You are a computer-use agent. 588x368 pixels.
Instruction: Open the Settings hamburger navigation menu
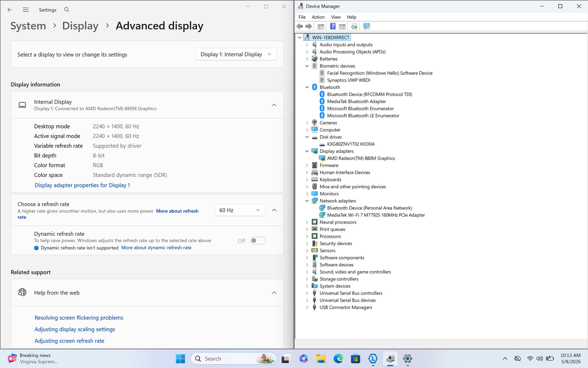tap(26, 10)
